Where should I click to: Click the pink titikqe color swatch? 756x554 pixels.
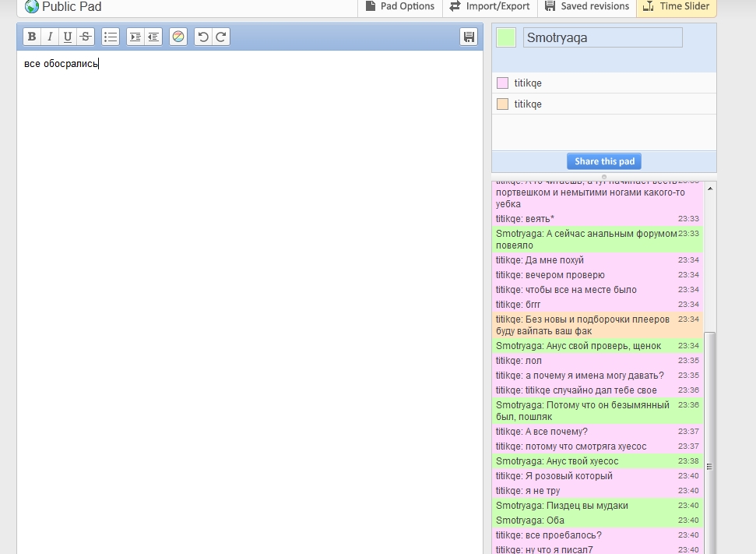pos(502,83)
